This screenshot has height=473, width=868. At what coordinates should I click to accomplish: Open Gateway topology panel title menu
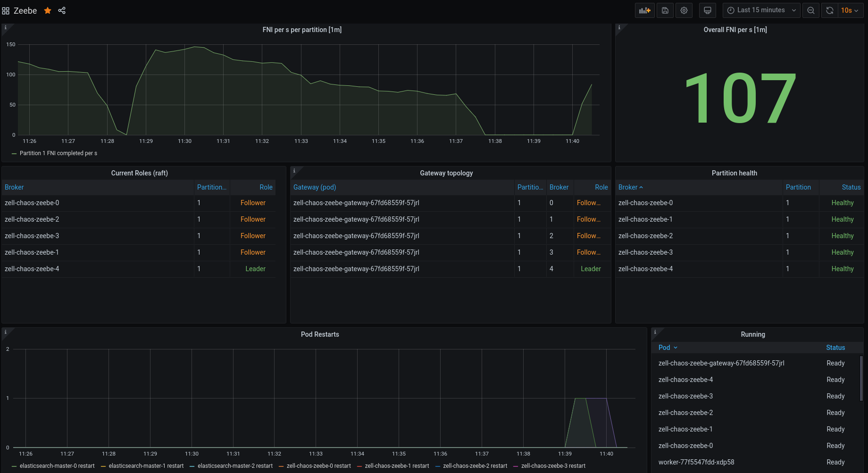coord(446,173)
